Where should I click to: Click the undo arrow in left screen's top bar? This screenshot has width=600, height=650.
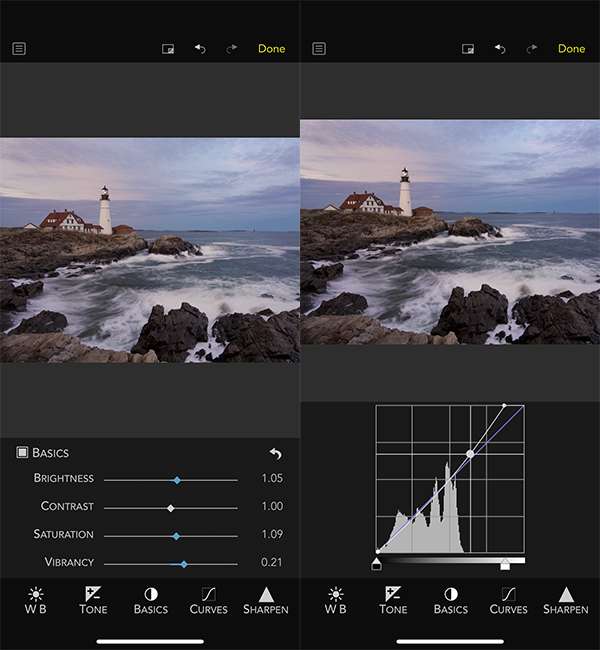point(200,49)
